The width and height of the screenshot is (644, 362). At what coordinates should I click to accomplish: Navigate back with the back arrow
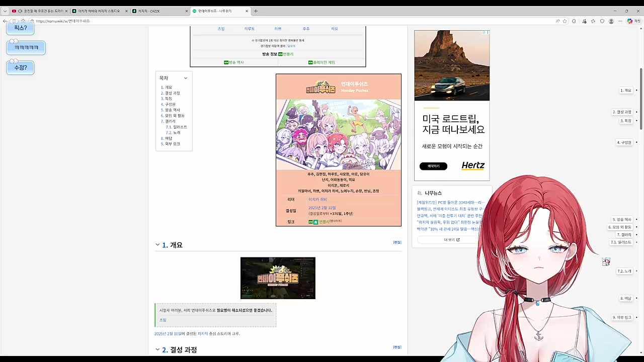point(5,21)
